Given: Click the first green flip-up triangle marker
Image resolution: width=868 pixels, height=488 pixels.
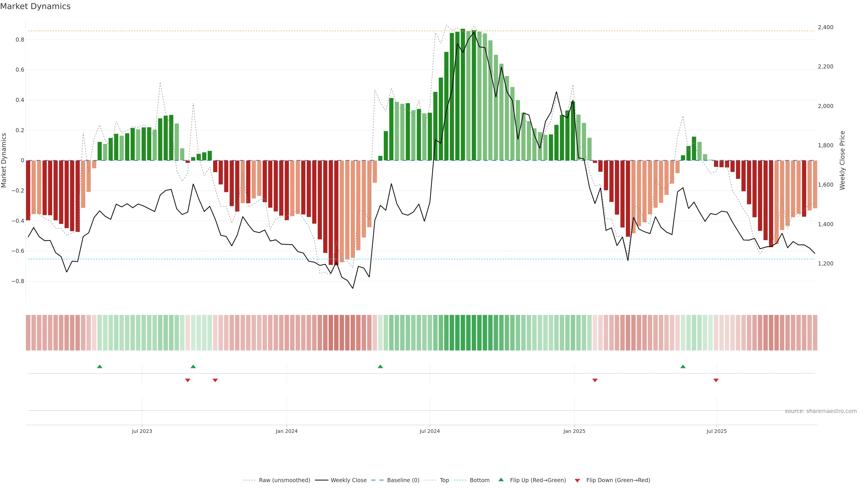Looking at the screenshot, I should pos(99,366).
